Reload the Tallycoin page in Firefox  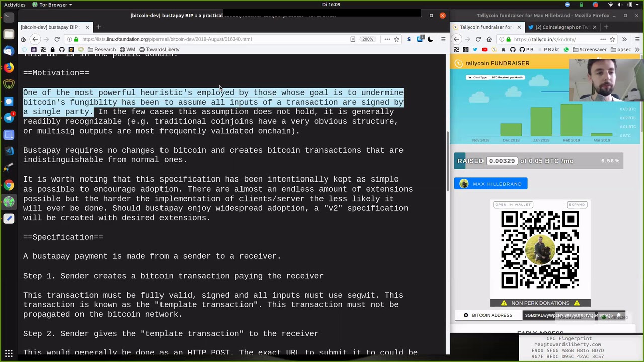[478, 39]
